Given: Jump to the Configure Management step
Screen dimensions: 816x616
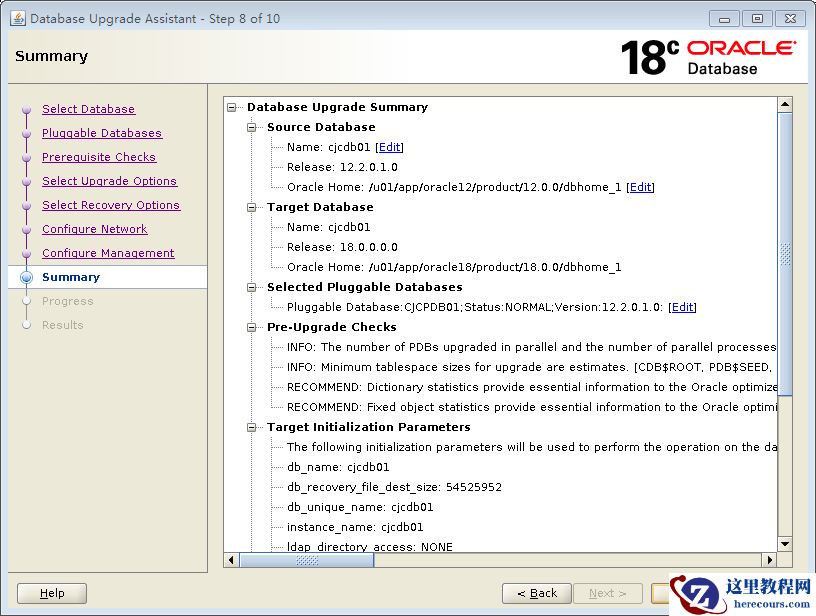Looking at the screenshot, I should click(x=108, y=253).
